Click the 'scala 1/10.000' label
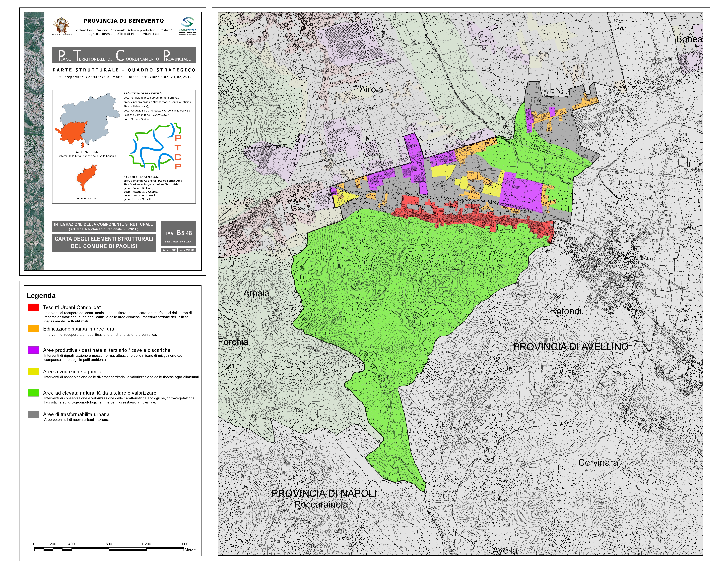 pyautogui.click(x=187, y=250)
